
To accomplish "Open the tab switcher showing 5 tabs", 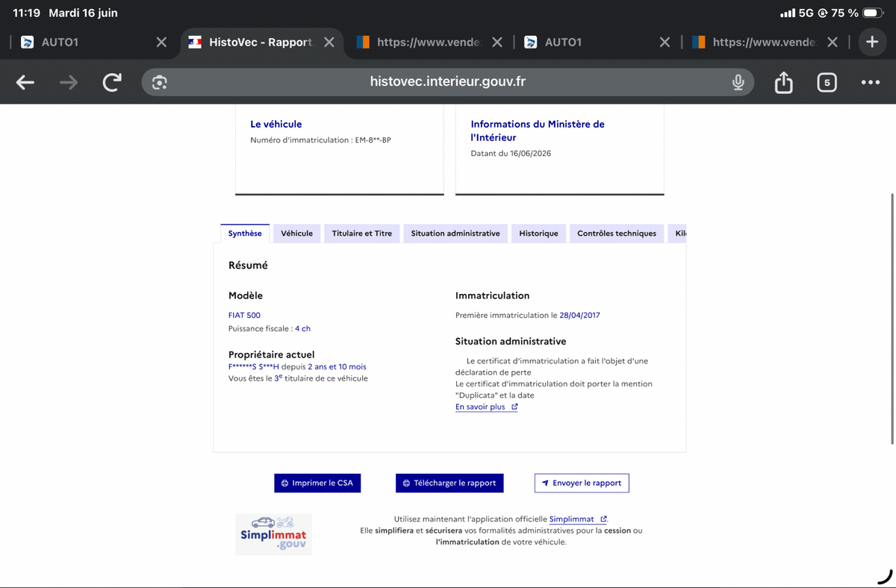I will (x=827, y=82).
